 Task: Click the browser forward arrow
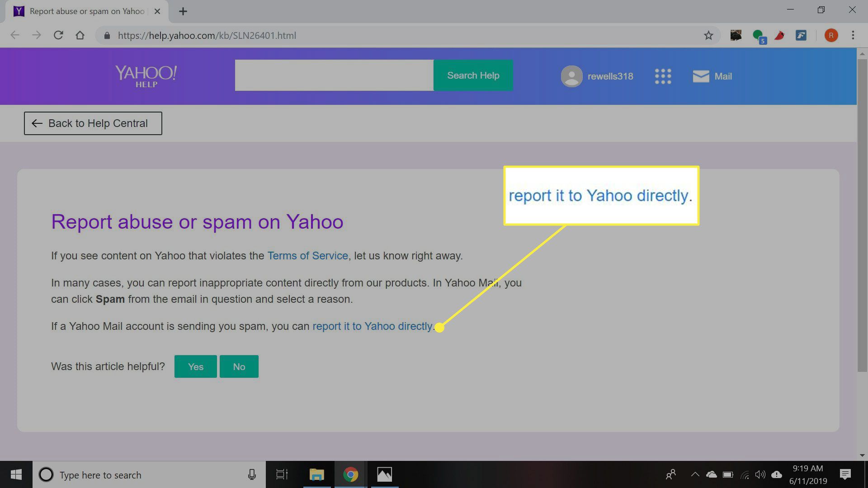pyautogui.click(x=37, y=35)
